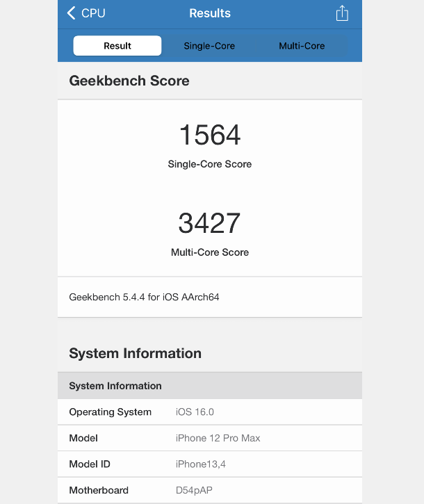Click the Results title in header
Image resolution: width=424 pixels, height=504 pixels.
[210, 13]
